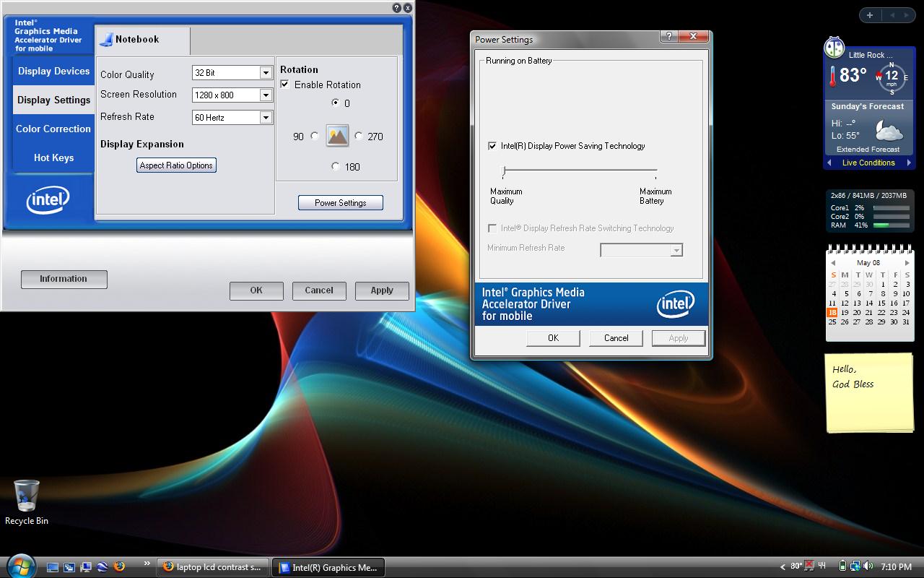Click the help question mark in Intel panel

coord(396,8)
